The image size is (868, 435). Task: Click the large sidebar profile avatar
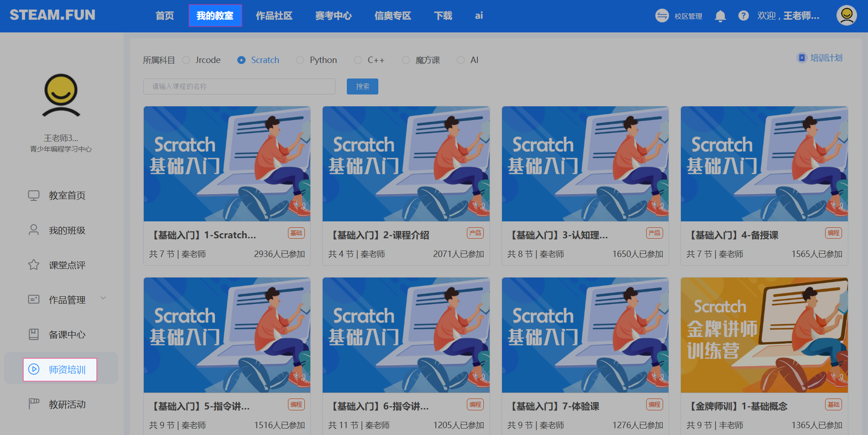click(x=61, y=95)
